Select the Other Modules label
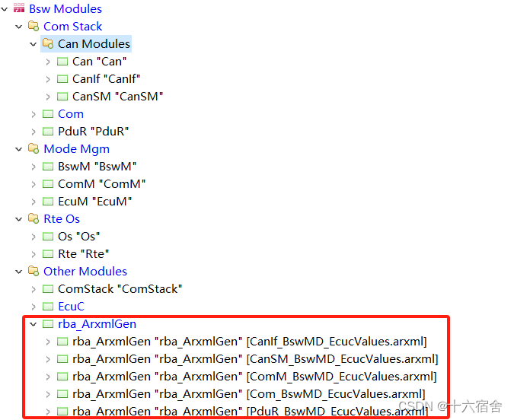Screen dimensions: 514x420 click(85, 272)
